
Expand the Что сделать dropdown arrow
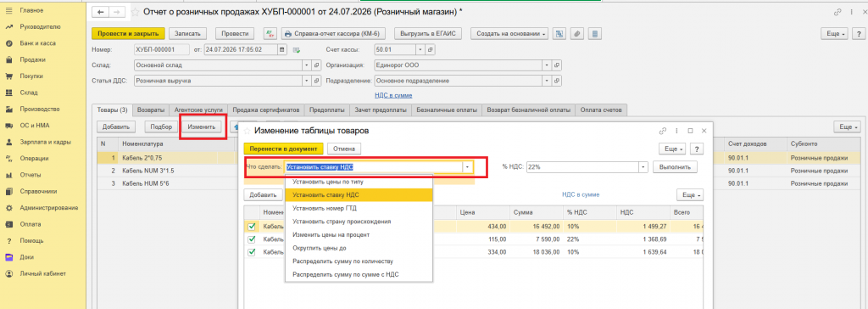468,166
